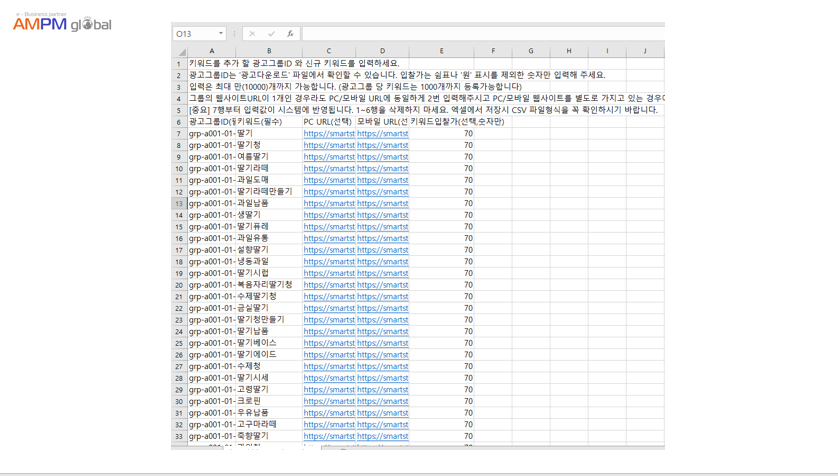Select column D header
This screenshot has height=476, width=838.
(x=382, y=51)
